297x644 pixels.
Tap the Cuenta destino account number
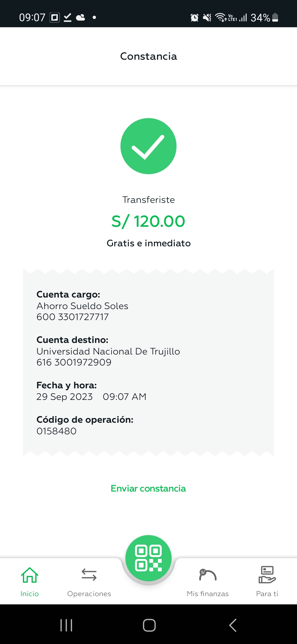click(74, 362)
